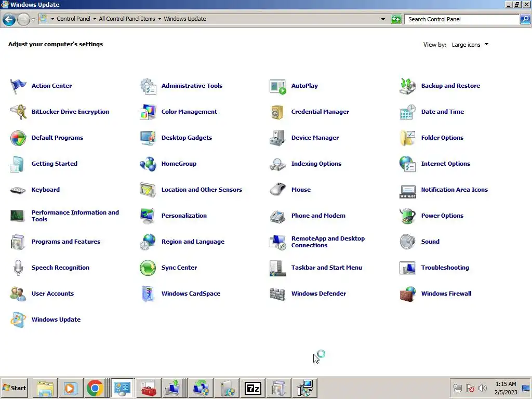The width and height of the screenshot is (532, 399).
Task: Click the Internet Options globe icon
Action: point(407,164)
